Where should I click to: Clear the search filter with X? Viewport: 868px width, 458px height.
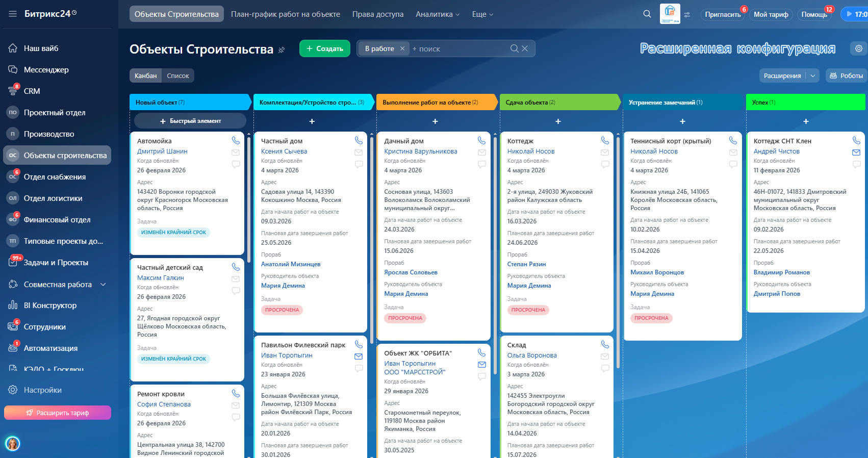click(x=525, y=48)
